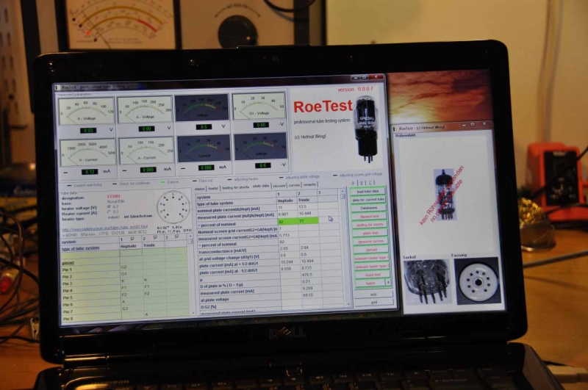Open the vacuum tab
Viewport: 588px width, 390px height.
[279, 185]
